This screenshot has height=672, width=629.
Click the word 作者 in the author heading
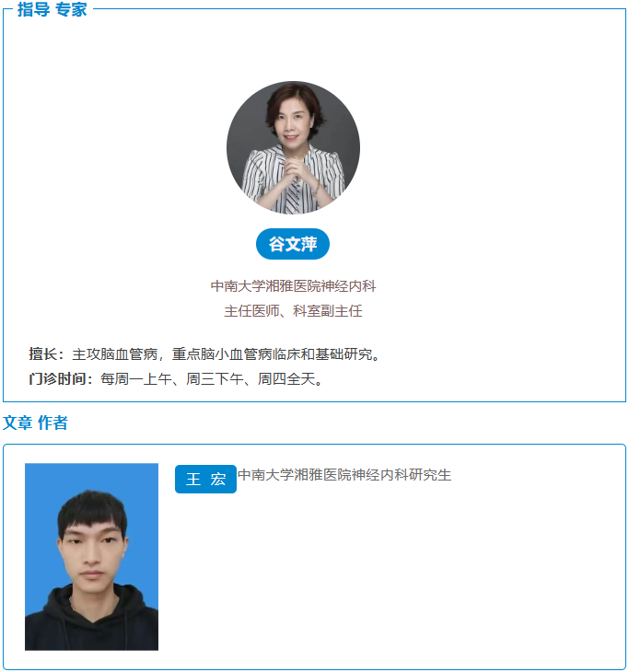[52, 423]
